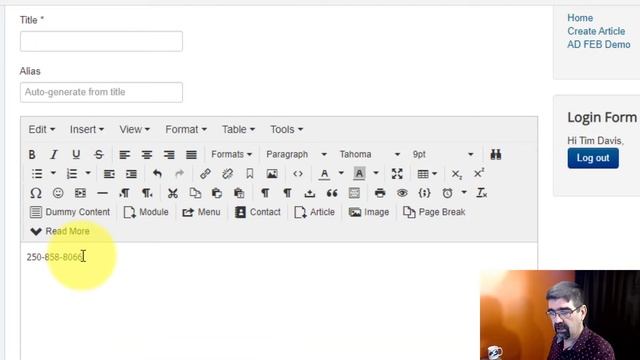Insert horizontal line
640x360 pixels.
(102, 193)
